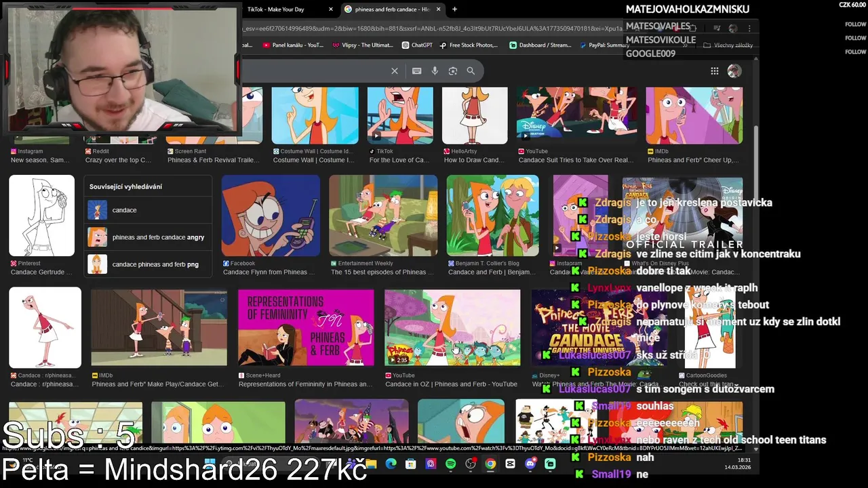The image size is (868, 488).
Task: Click 'Crazy over the top C...' Reddit caption
Action: (117, 160)
